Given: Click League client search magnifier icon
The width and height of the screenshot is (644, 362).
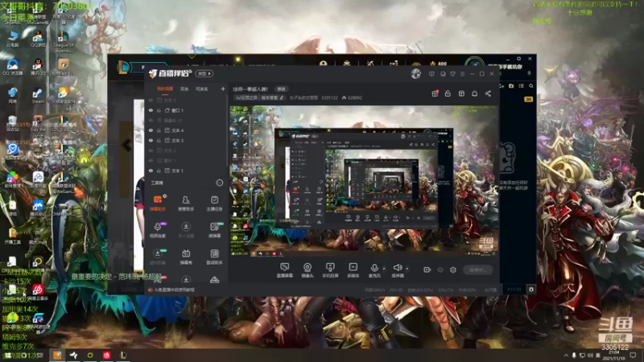Looking at the screenshot, I should [531, 86].
